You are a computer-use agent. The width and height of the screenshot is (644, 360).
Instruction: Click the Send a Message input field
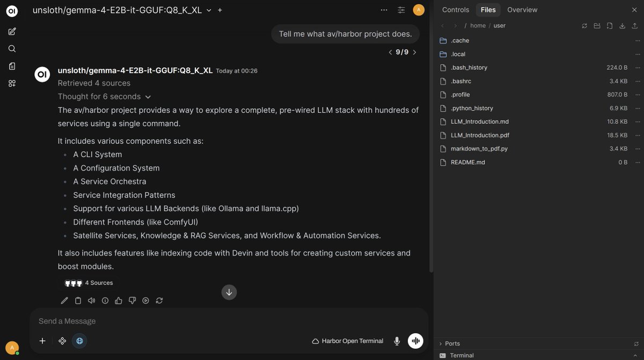click(161, 321)
